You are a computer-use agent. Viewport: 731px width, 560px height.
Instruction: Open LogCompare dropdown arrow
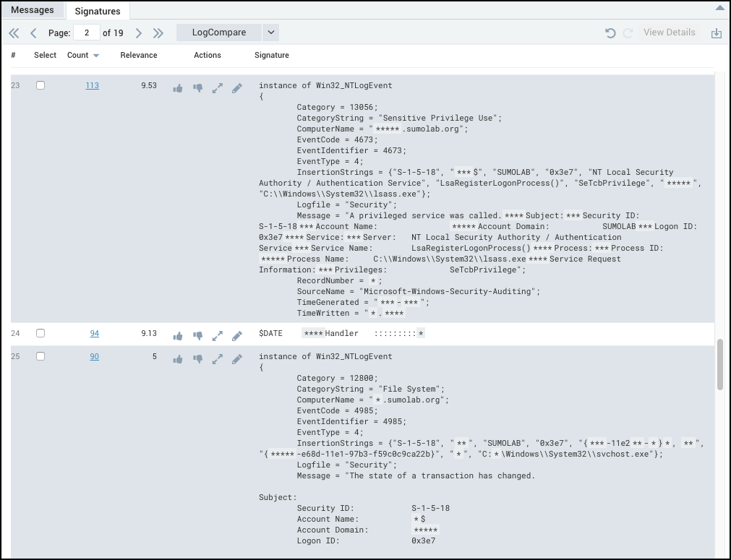click(270, 33)
